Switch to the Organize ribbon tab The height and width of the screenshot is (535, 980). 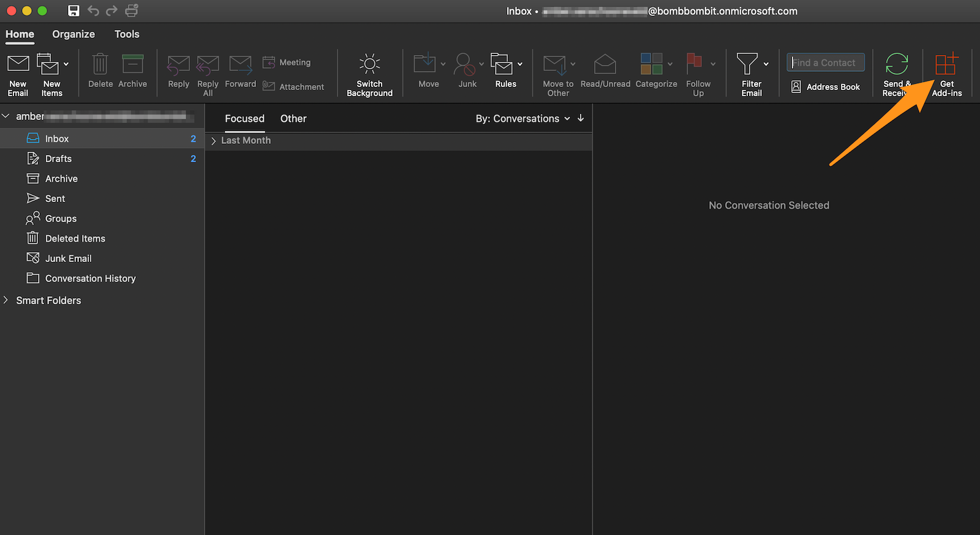(73, 34)
